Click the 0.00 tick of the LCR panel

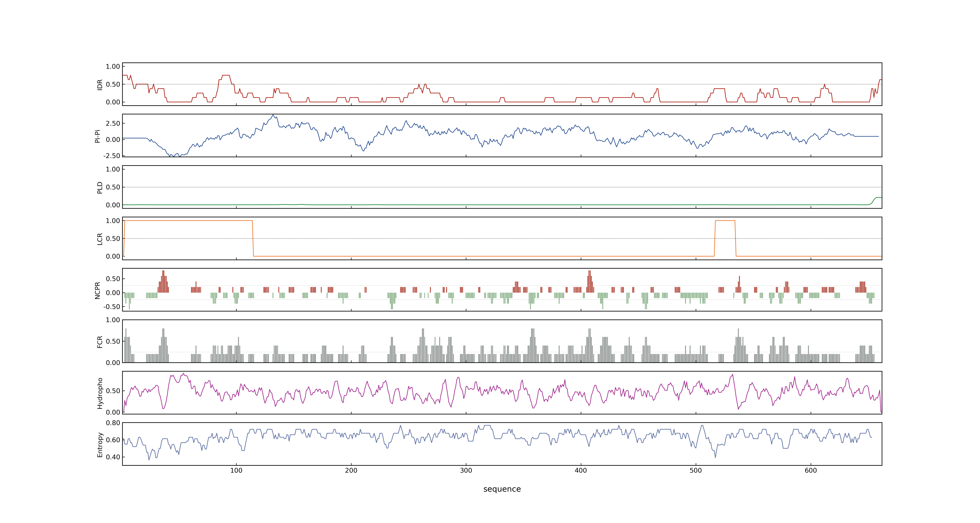click(113, 256)
